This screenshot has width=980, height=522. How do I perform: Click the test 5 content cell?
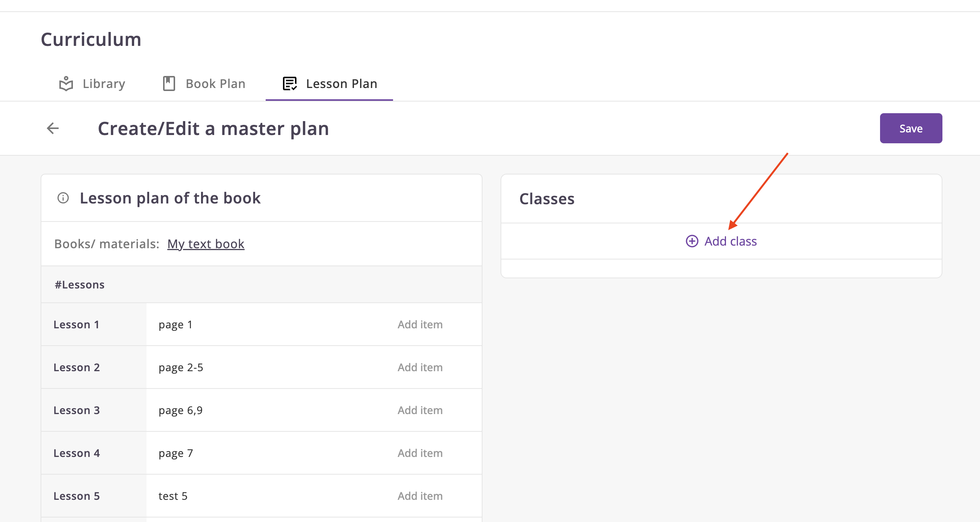pos(173,496)
